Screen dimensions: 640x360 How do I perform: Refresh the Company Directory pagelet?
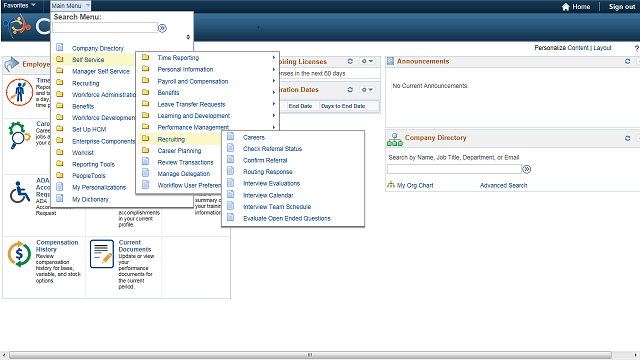point(627,138)
